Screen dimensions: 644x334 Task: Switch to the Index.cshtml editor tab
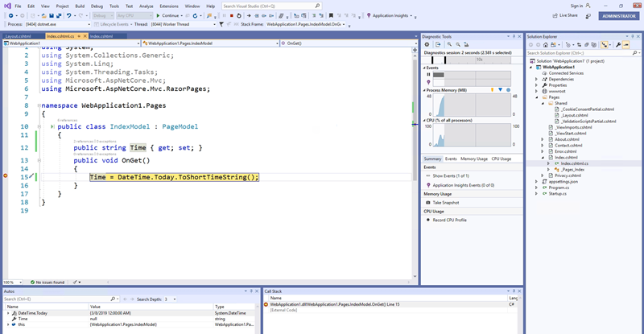pos(102,36)
